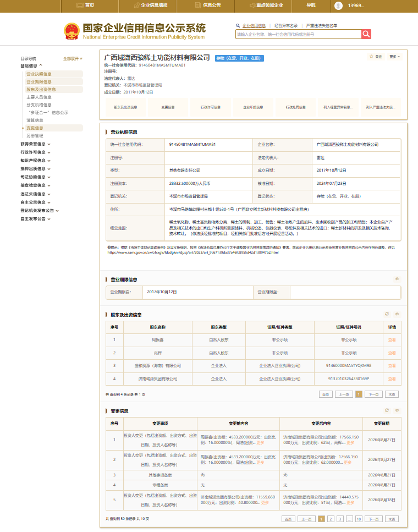Click the user avatar icon in top bar
418x532 pixels.
click(338, 6)
